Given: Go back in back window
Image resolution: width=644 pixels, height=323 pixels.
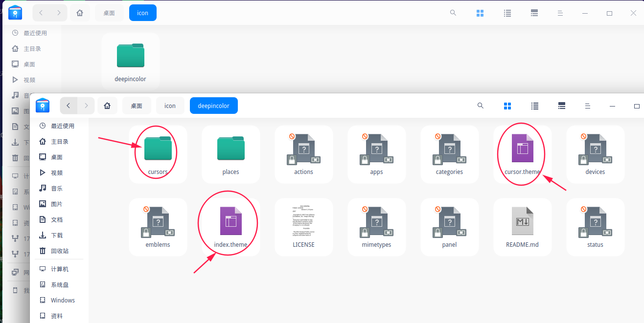Looking at the screenshot, I should click(41, 13).
